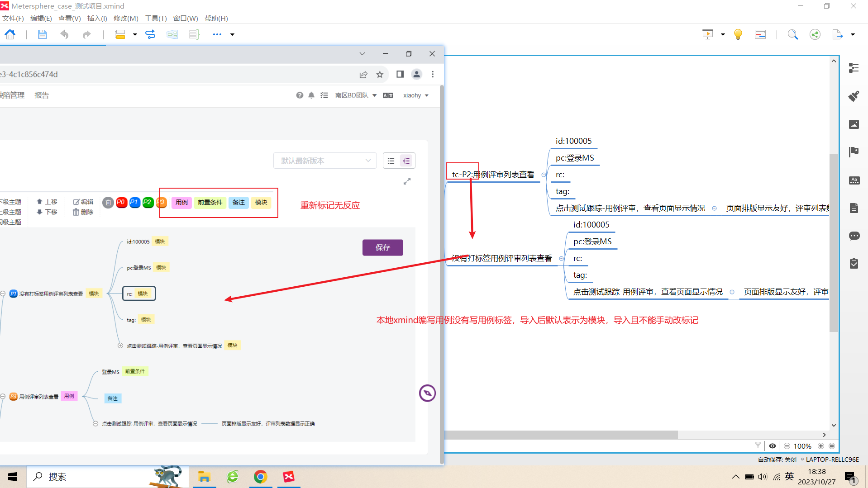Open the format style brush panel
This screenshot has height=488, width=868.
point(854,96)
